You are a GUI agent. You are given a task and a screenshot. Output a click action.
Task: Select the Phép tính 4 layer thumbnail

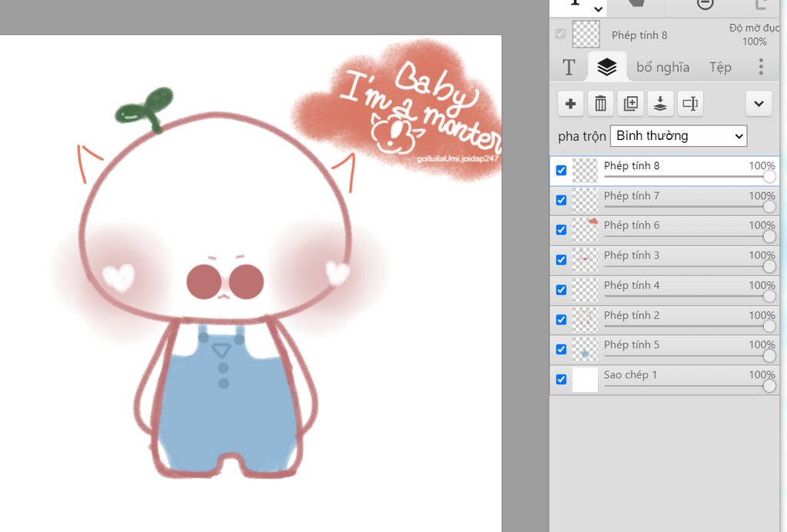click(x=585, y=290)
